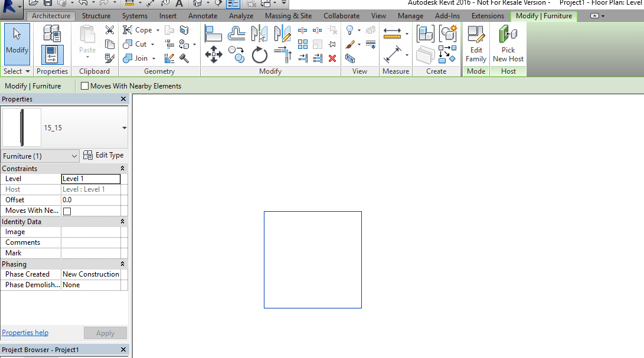Click the Edit Type button

(104, 155)
